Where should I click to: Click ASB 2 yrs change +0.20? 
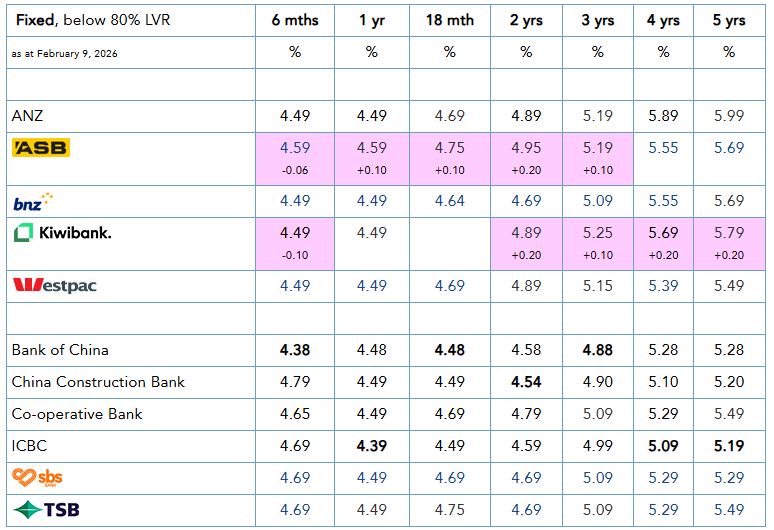click(526, 170)
